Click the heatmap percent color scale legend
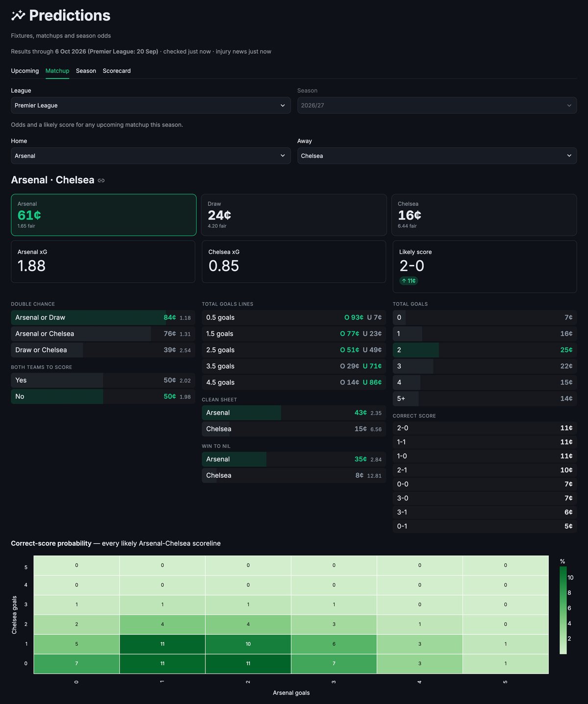Screen dimensions: 588x704 click(563, 610)
